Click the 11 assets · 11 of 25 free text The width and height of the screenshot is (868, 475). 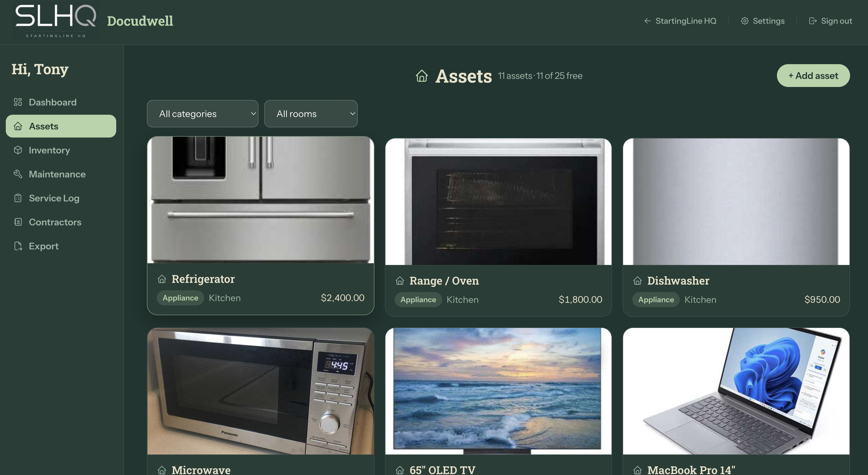(x=540, y=76)
